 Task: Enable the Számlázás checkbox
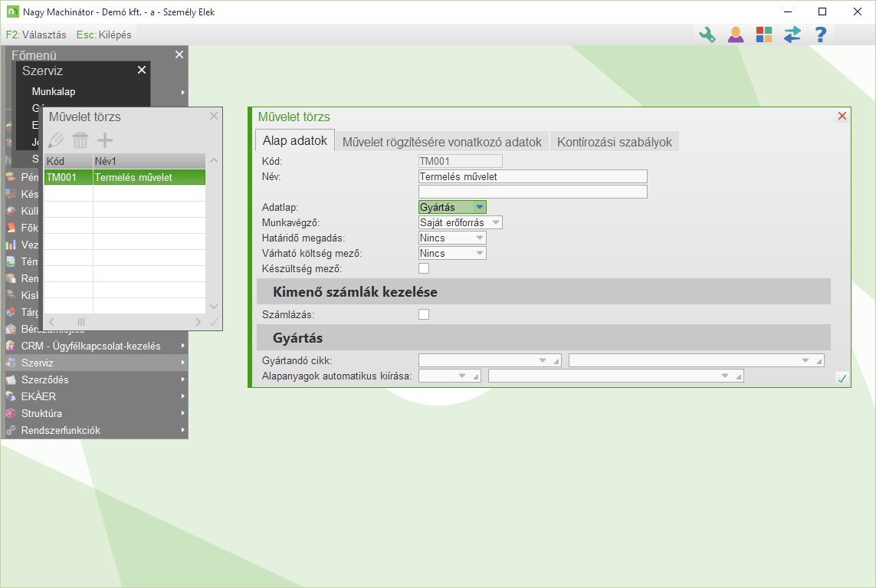point(424,314)
